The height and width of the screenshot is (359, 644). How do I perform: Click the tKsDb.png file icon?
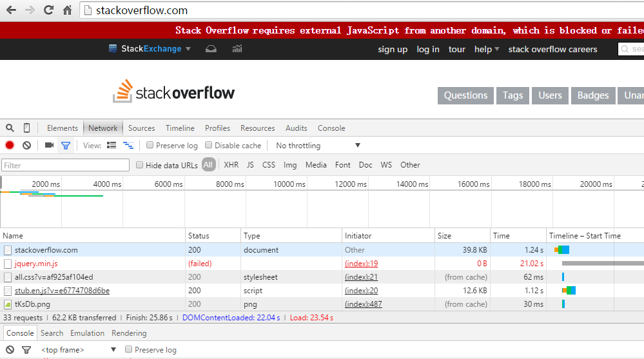point(8,304)
